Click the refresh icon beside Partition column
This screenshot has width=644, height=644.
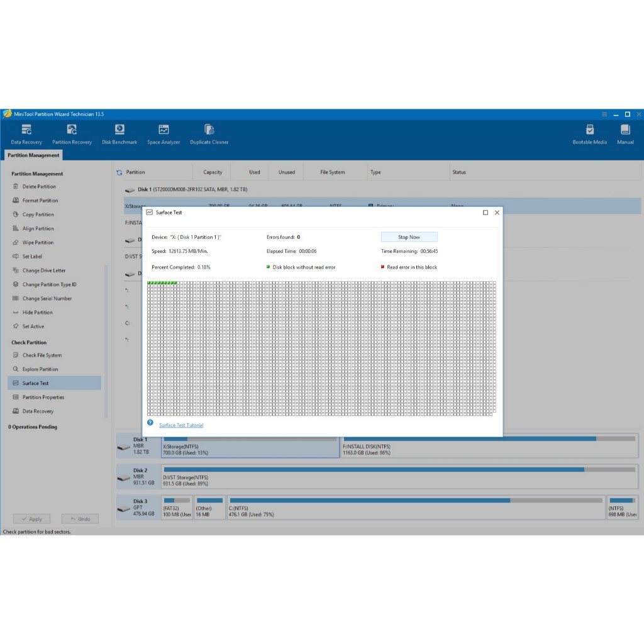click(119, 172)
